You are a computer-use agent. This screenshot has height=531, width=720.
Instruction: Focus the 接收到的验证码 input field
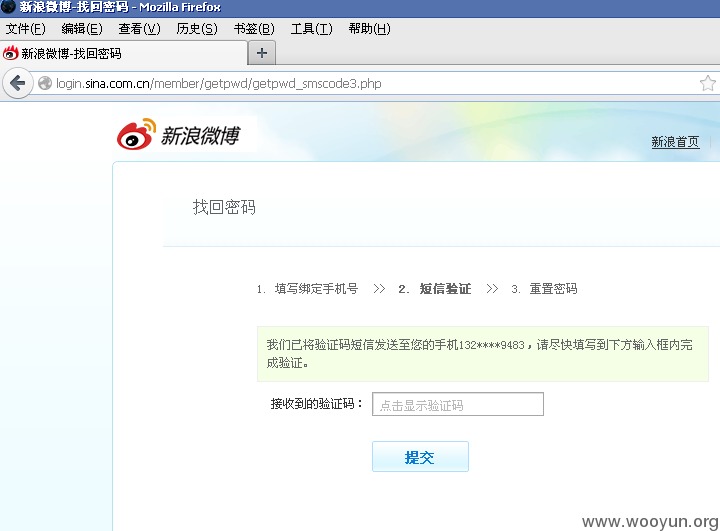tap(458, 404)
